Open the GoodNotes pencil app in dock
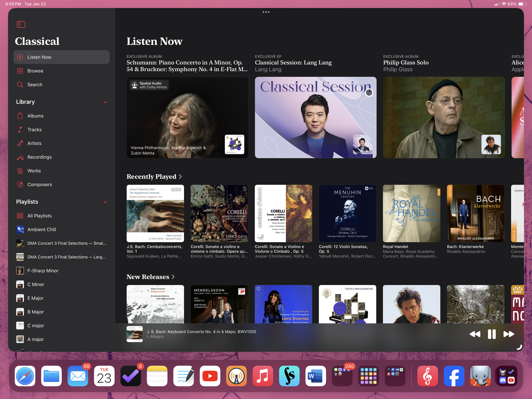Viewport: 532px width, 399px height. pos(184,376)
